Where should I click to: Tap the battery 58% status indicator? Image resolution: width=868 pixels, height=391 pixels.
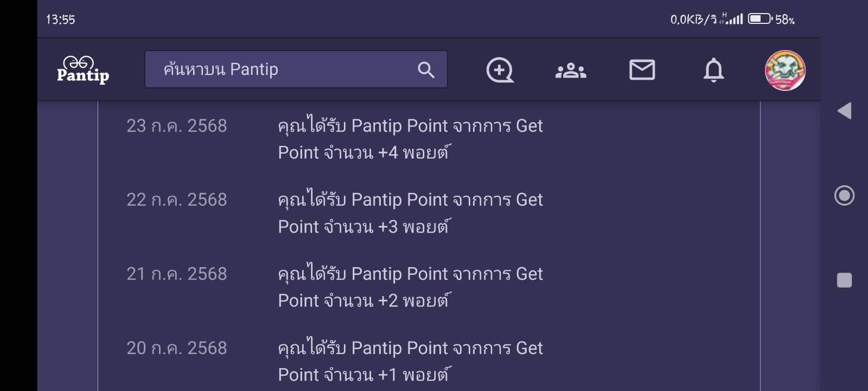pos(771,20)
